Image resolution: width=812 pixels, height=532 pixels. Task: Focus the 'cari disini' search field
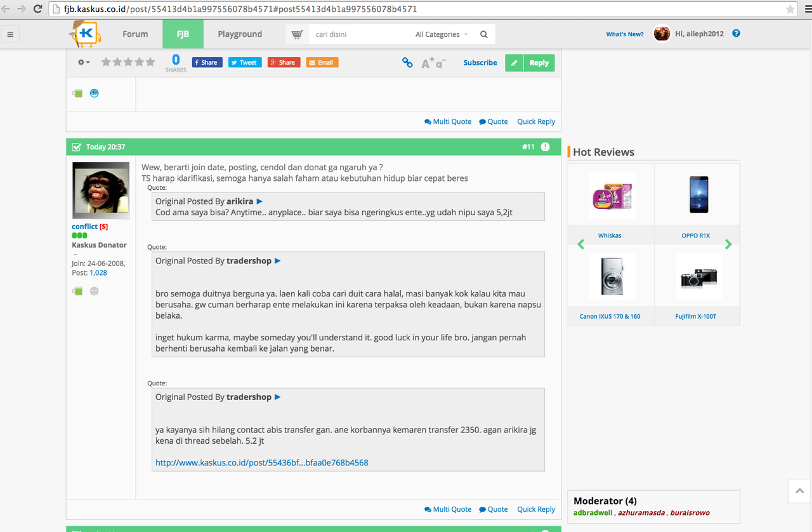tap(359, 34)
